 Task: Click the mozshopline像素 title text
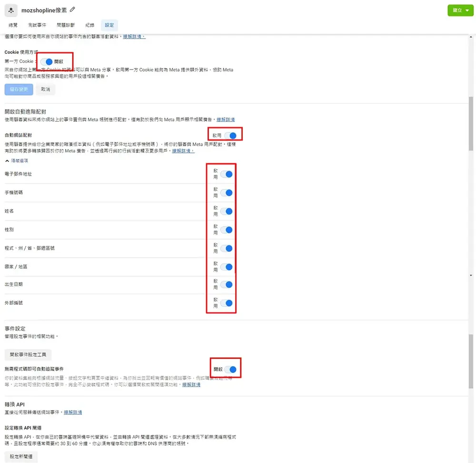tap(44, 10)
